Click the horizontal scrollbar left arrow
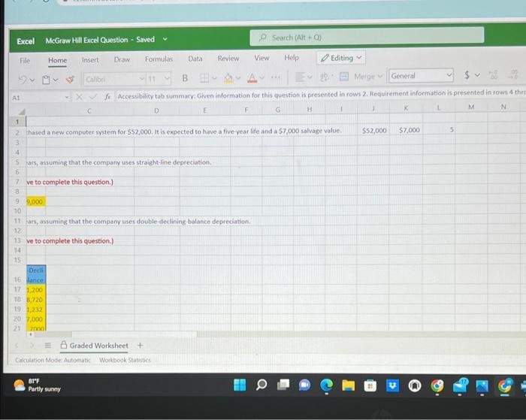This screenshot has height=420, width=526. pos(31,334)
